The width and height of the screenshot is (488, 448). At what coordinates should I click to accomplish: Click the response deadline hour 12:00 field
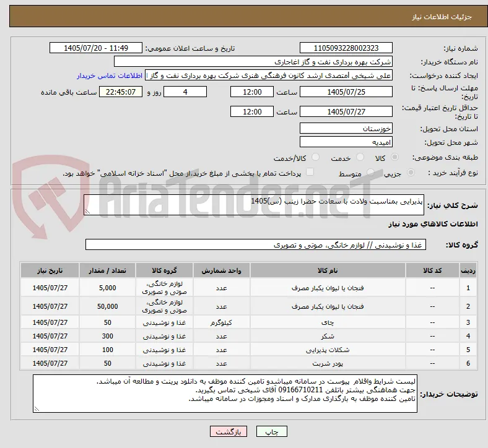pos(252,92)
